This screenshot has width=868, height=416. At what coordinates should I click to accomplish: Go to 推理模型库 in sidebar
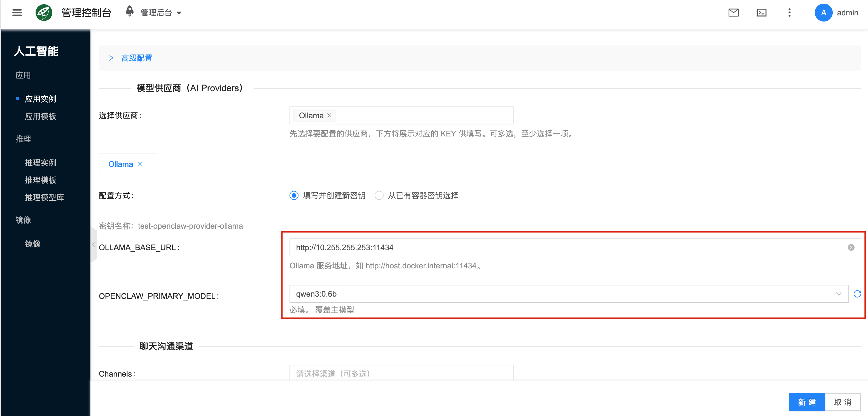coord(44,198)
